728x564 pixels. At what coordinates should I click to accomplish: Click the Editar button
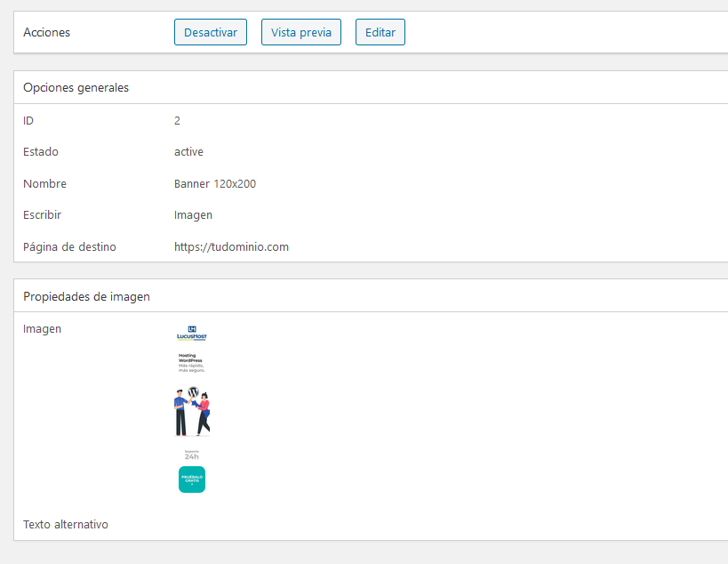pyautogui.click(x=380, y=32)
